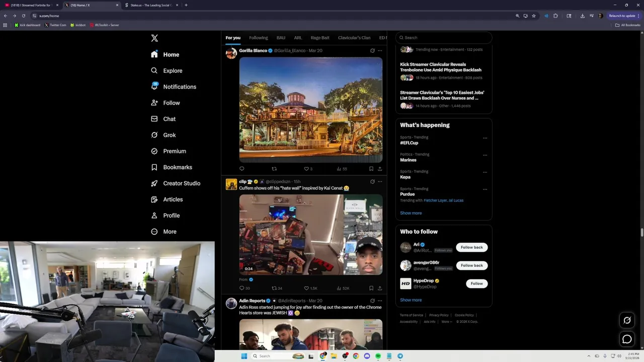
Task: Follow back avenger086r
Action: coord(471,265)
